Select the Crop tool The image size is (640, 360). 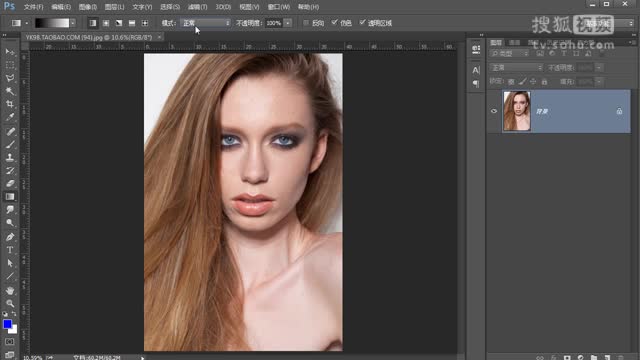click(10, 104)
